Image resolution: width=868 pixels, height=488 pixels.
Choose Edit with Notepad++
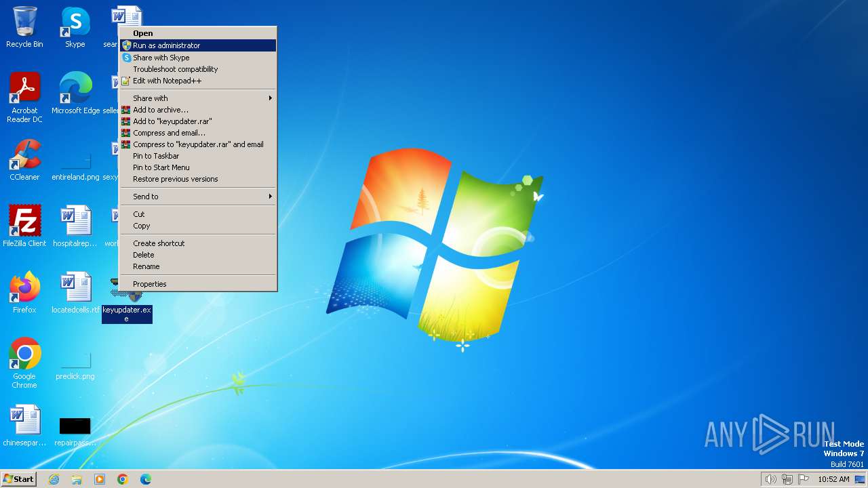198,81
